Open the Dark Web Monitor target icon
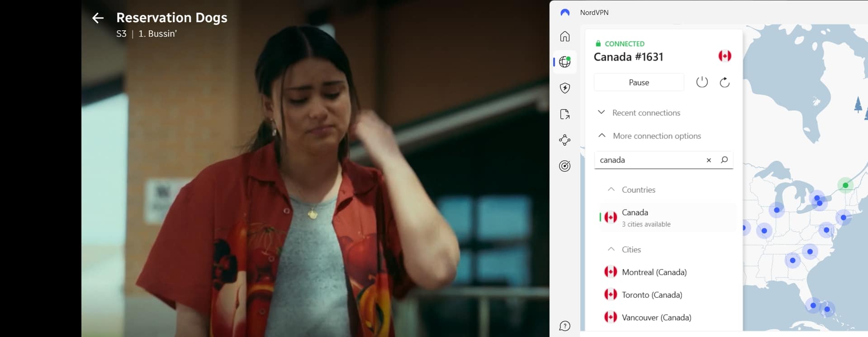Viewport: 868px width, 337px height. point(565,166)
